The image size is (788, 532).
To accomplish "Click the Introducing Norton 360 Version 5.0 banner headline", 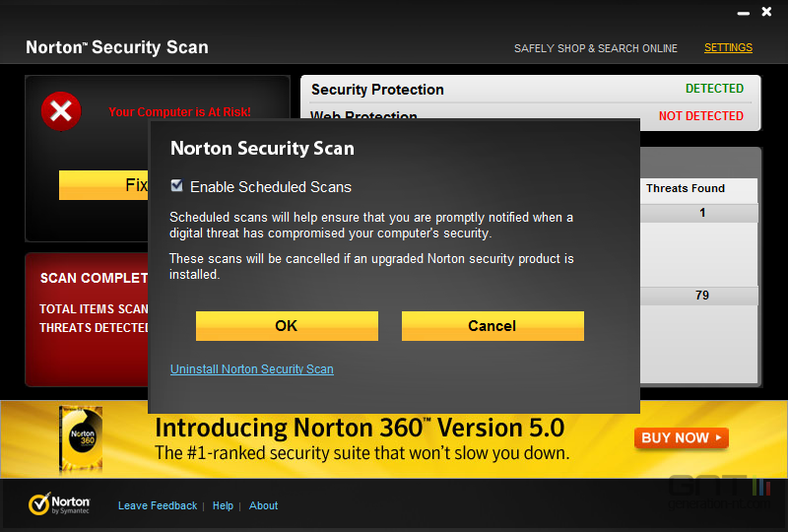I will (360, 428).
